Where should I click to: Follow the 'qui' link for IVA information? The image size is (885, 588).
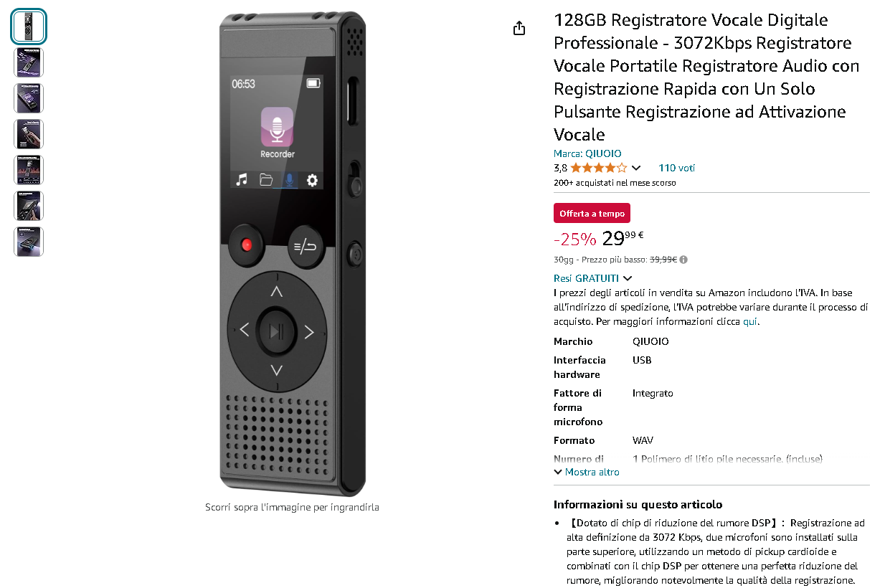749,321
